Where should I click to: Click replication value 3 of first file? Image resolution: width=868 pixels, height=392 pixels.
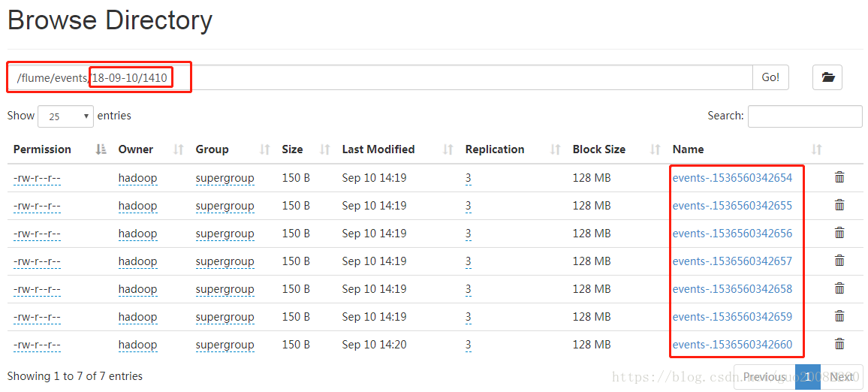tap(469, 178)
